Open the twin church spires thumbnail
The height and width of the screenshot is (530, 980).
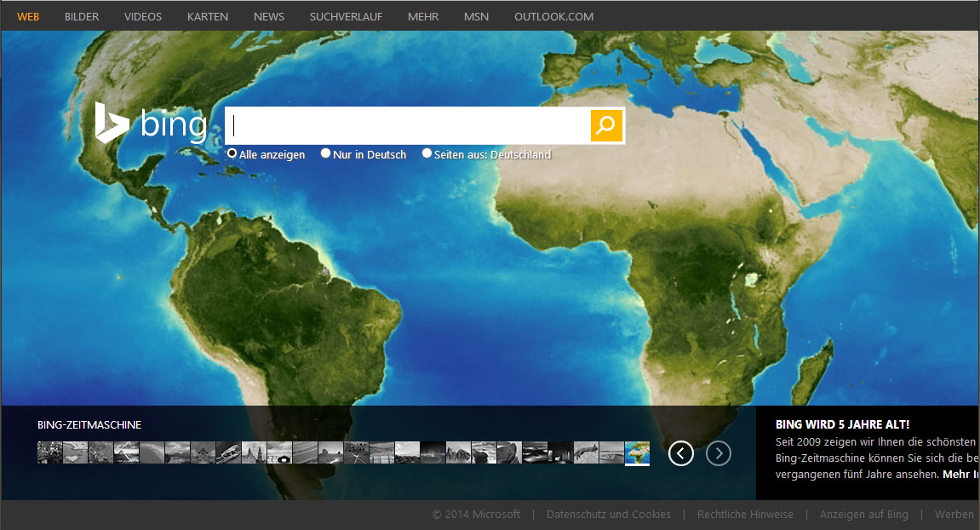tap(254, 452)
